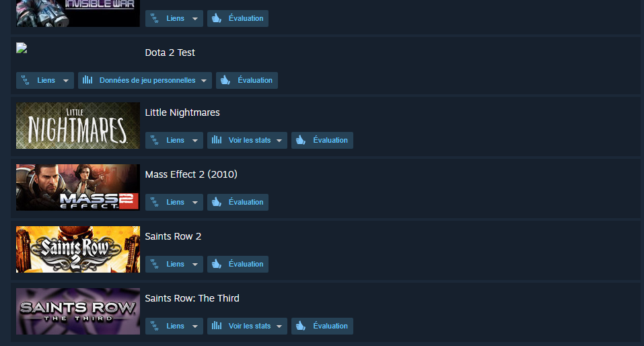
Task: Expand Voir les stats arrow for Saints Row: The Third
Action: pyautogui.click(x=279, y=326)
